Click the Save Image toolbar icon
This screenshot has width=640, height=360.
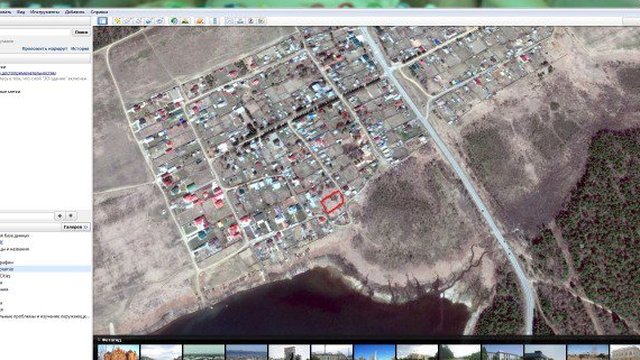pyautogui.click(x=251, y=21)
